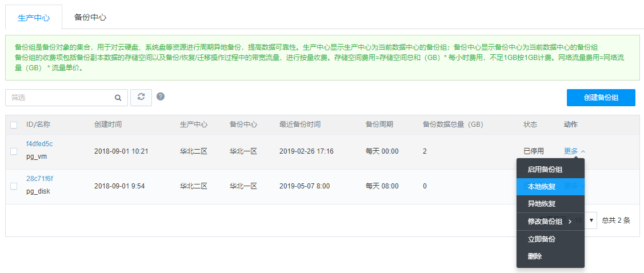Choose 启用备份组 from the menu
The image size is (644, 273).
pyautogui.click(x=550, y=169)
